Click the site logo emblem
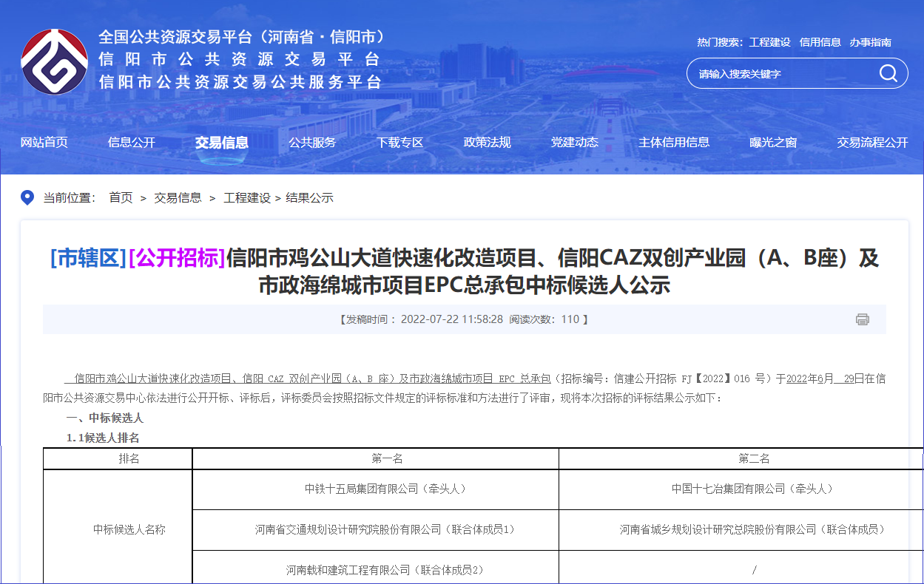 (x=54, y=62)
